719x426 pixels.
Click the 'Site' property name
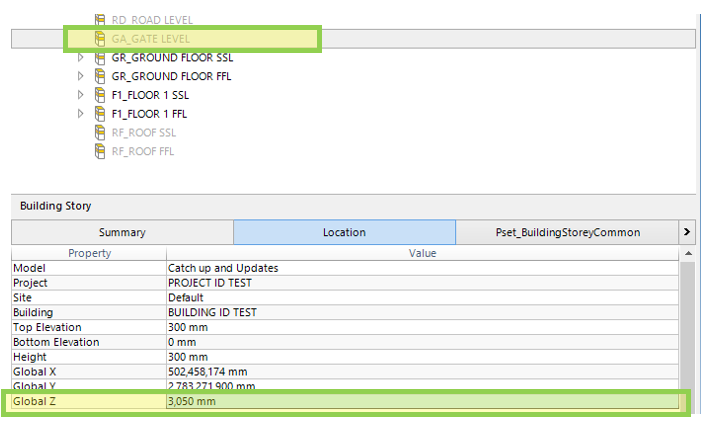[22, 298]
